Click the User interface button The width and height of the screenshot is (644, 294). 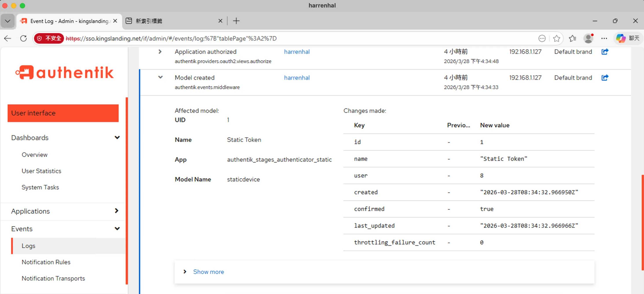tap(63, 113)
